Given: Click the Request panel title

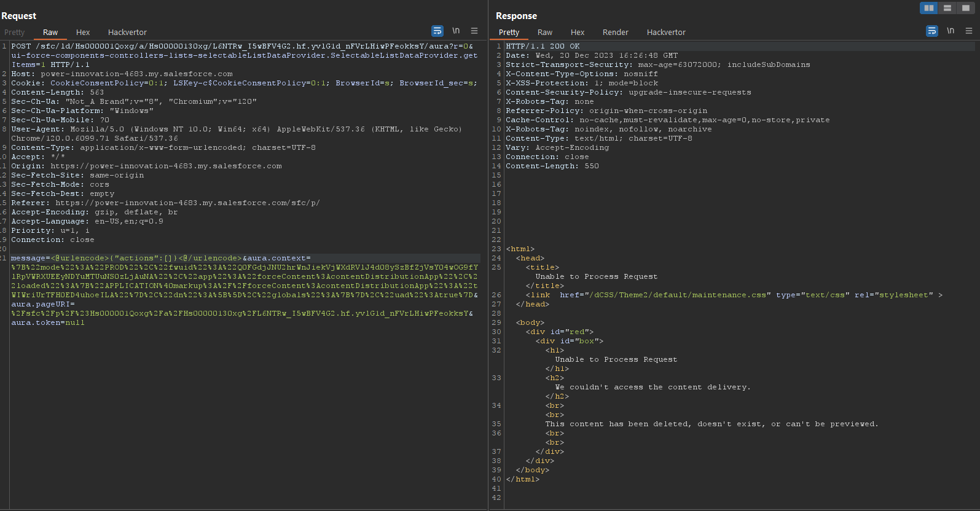Looking at the screenshot, I should click(x=18, y=16).
